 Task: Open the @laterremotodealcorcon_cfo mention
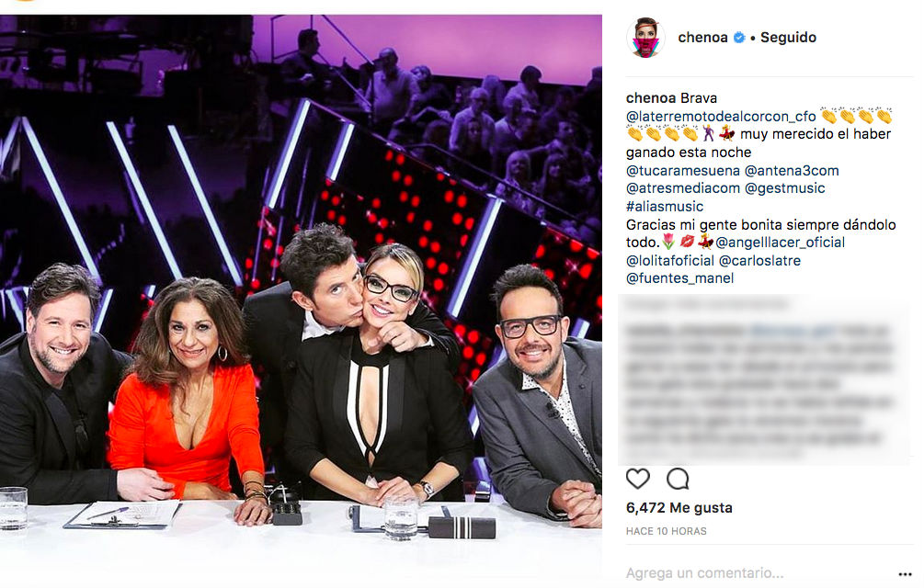(x=721, y=117)
